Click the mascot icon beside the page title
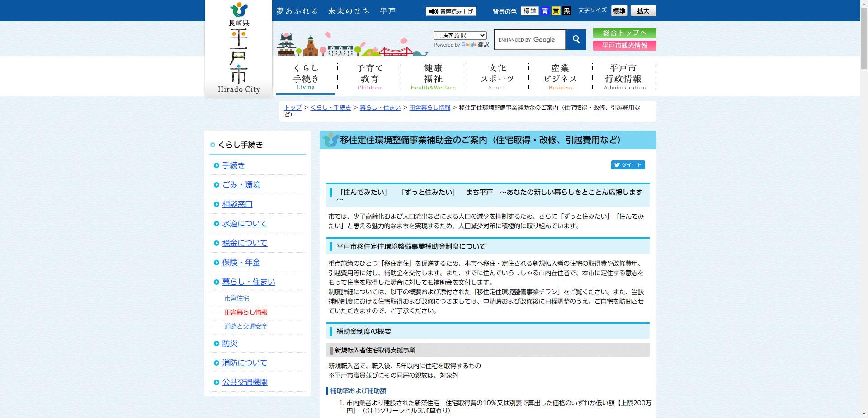The image size is (868, 418). pos(330,140)
